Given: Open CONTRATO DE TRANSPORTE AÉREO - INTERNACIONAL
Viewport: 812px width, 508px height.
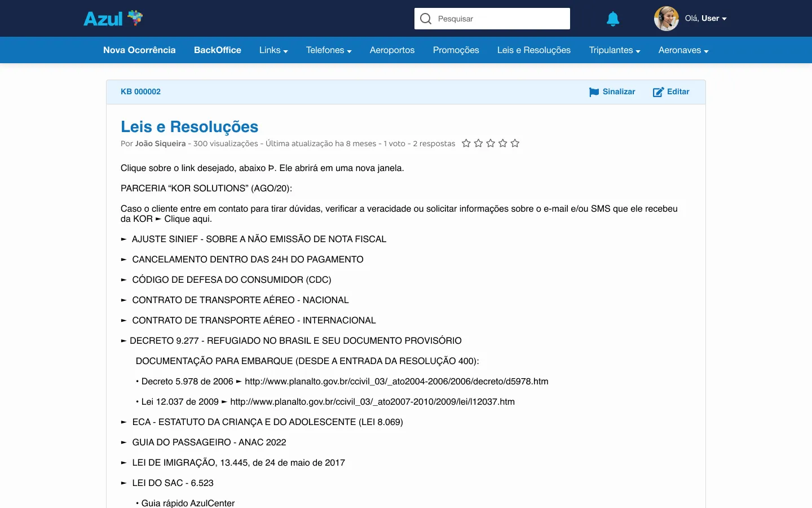Looking at the screenshot, I should pos(254,321).
